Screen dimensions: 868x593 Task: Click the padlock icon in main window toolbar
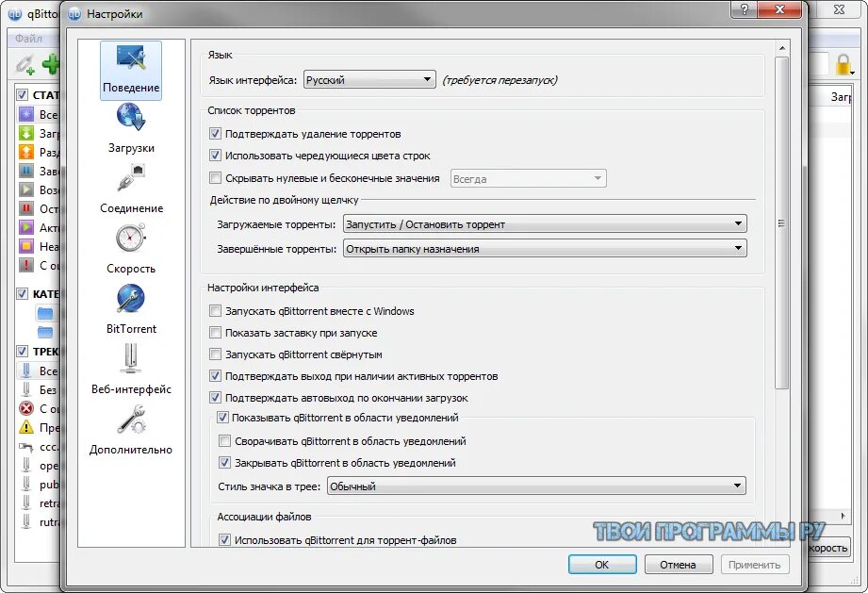point(843,64)
